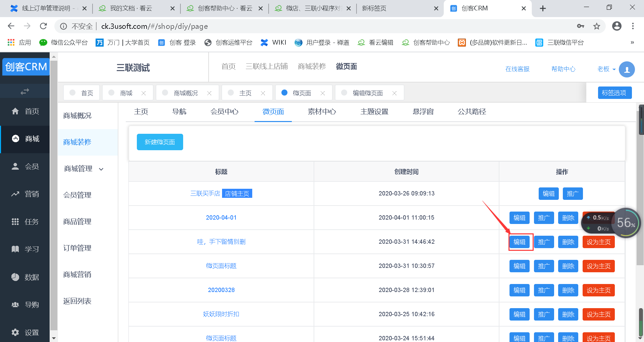
Task: Select the 主页 tab radio dot
Action: click(231, 93)
